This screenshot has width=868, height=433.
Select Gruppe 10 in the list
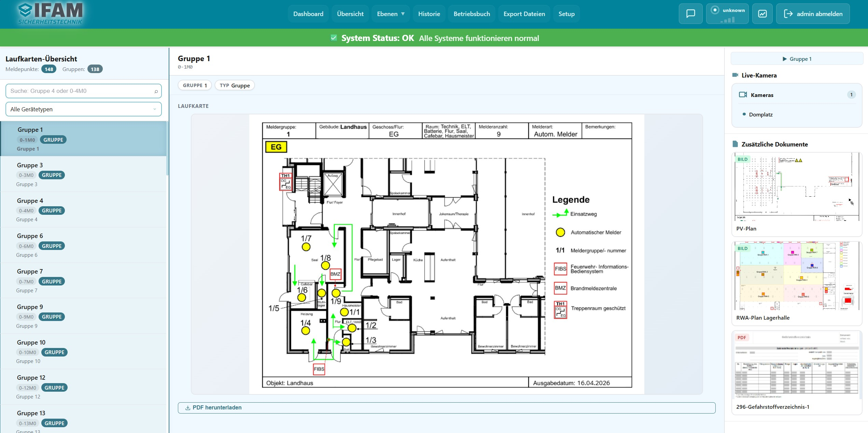(83, 352)
